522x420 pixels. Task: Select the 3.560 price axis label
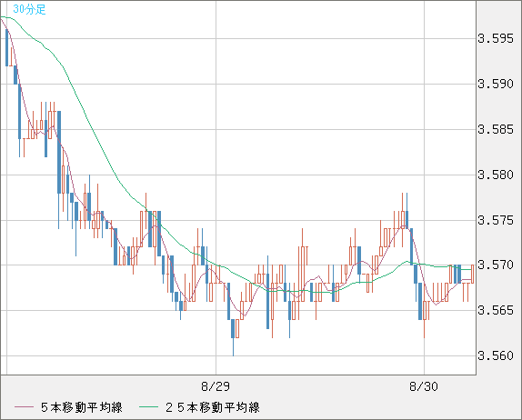tap(496, 355)
